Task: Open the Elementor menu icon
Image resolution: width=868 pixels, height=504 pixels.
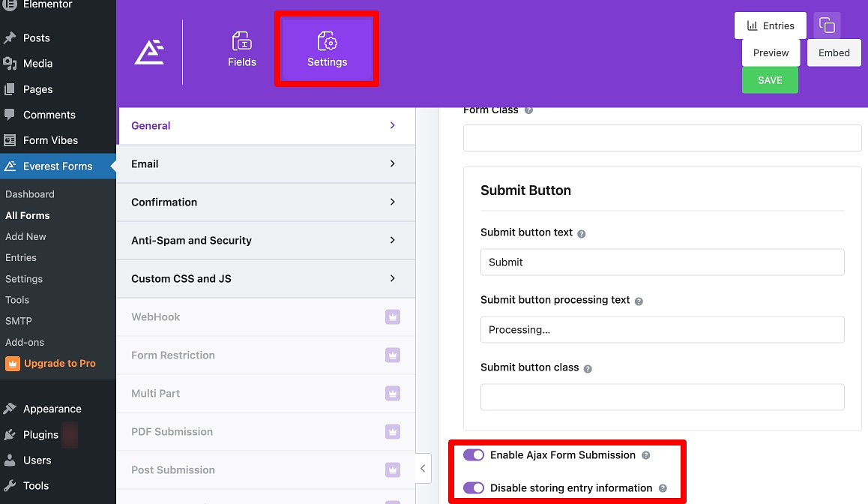Action: click(10, 6)
